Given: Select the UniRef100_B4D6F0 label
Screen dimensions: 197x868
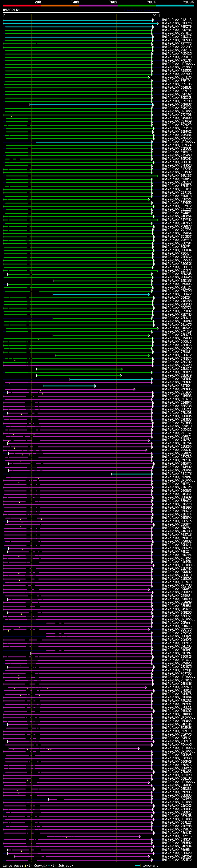Looking at the screenshot, I should click(176, 464).
